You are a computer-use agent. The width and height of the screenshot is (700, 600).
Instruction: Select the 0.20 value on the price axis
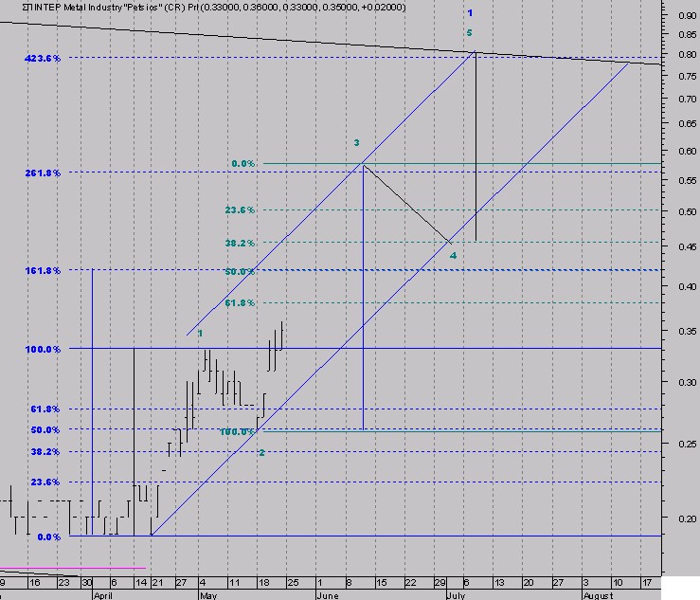686,519
